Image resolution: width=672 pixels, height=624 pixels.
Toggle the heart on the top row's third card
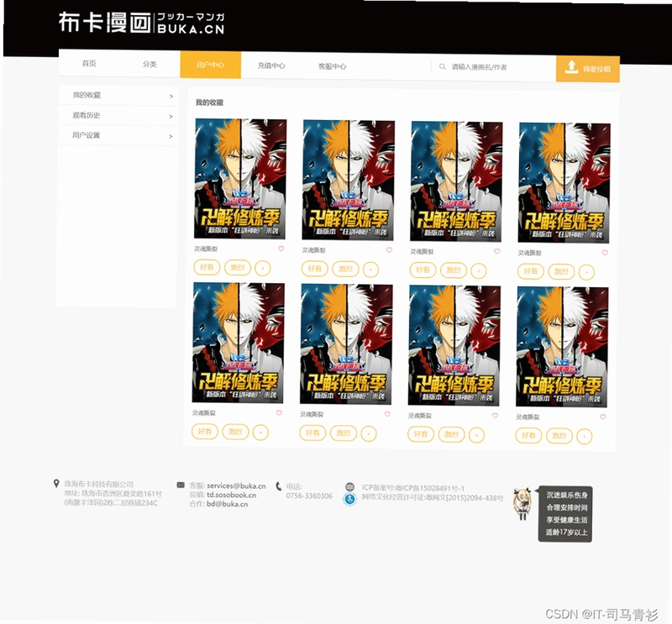click(x=497, y=251)
